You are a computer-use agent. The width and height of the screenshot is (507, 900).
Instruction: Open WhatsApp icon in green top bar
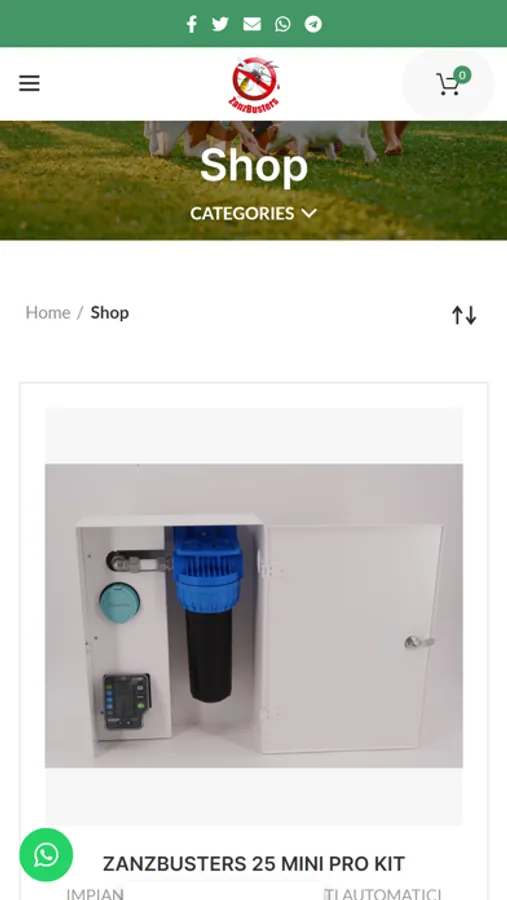tap(282, 24)
